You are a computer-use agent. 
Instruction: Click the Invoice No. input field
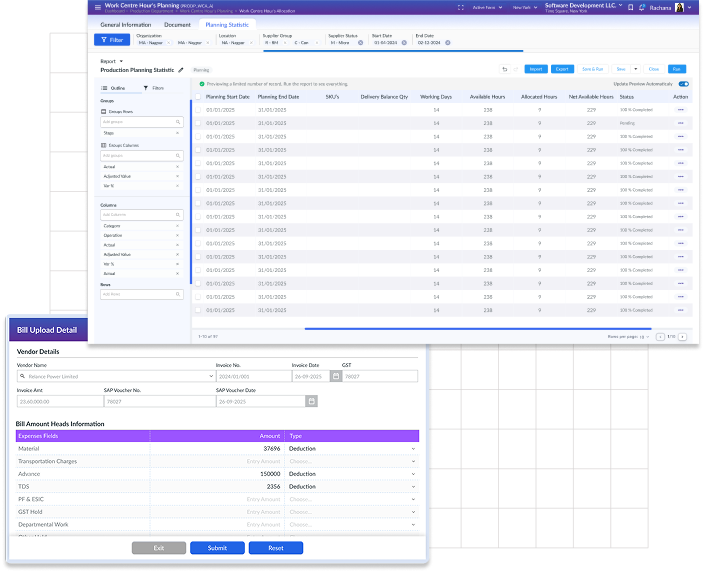coord(254,376)
